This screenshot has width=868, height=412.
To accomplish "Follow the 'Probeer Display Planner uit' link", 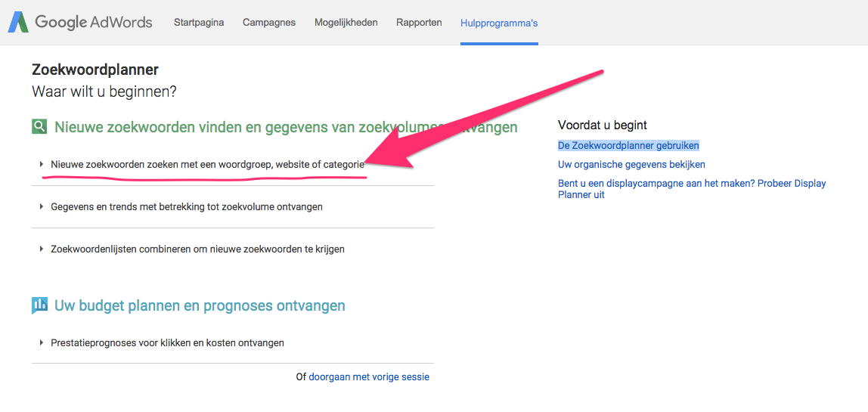I will pyautogui.click(x=692, y=189).
